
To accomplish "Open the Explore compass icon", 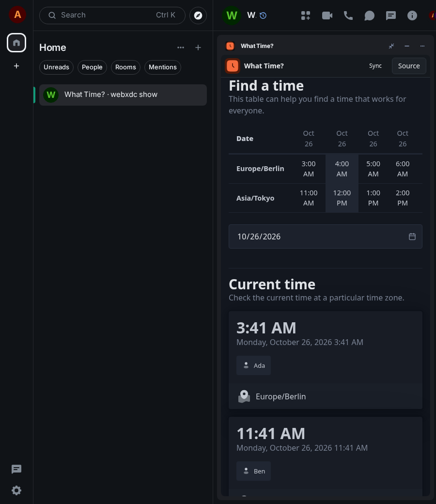I will pos(198,16).
